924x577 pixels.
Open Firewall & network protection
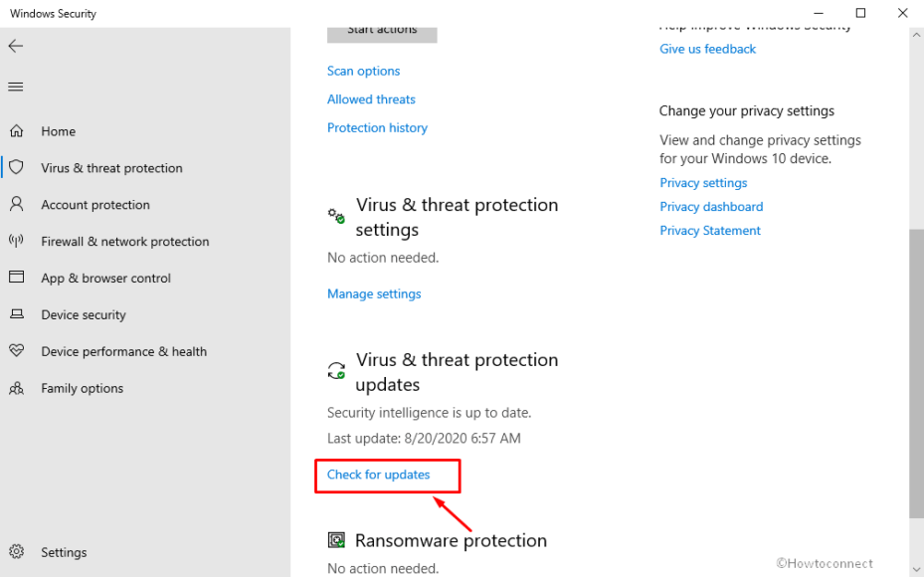125,241
